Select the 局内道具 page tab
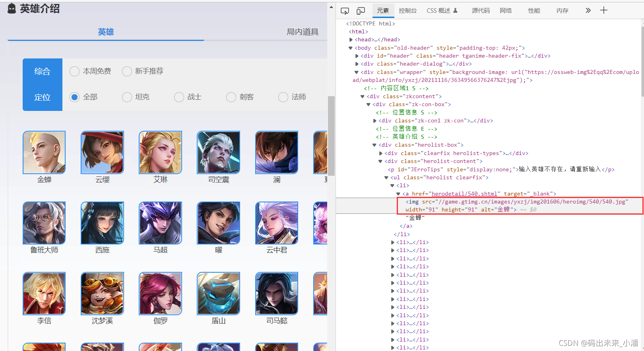The width and height of the screenshot is (644, 351). (x=303, y=32)
